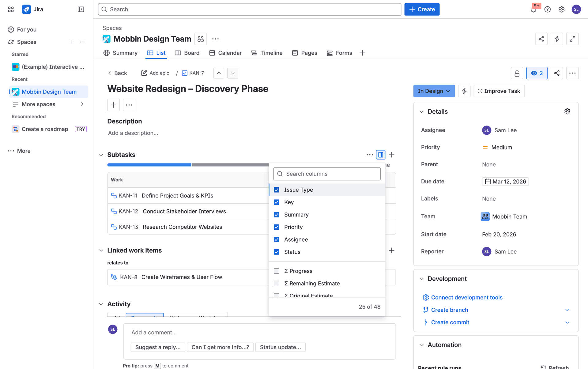The width and height of the screenshot is (588, 369).
Task: Open space automation lightning icon
Action: click(557, 39)
